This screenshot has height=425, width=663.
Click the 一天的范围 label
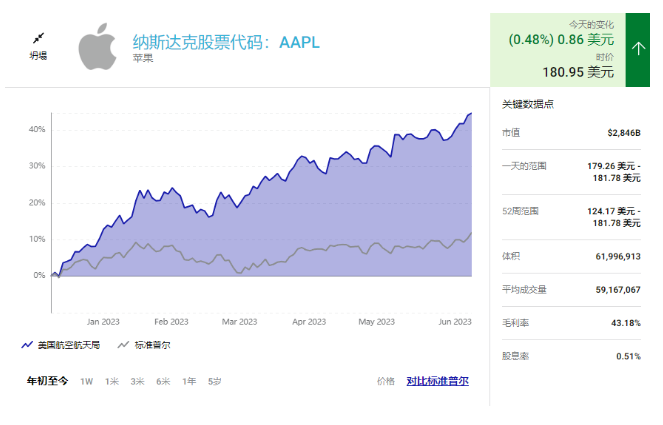click(524, 166)
